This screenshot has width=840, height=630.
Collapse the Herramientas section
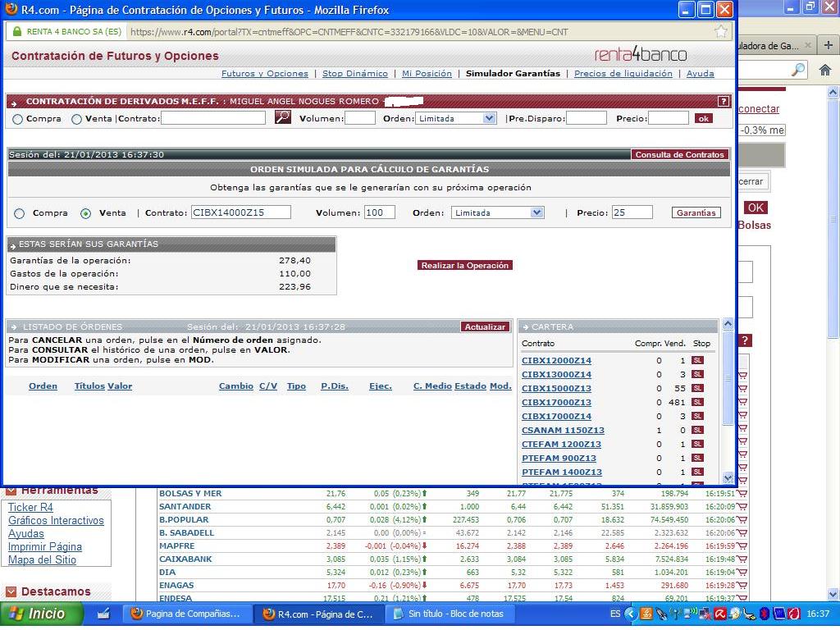(11, 491)
